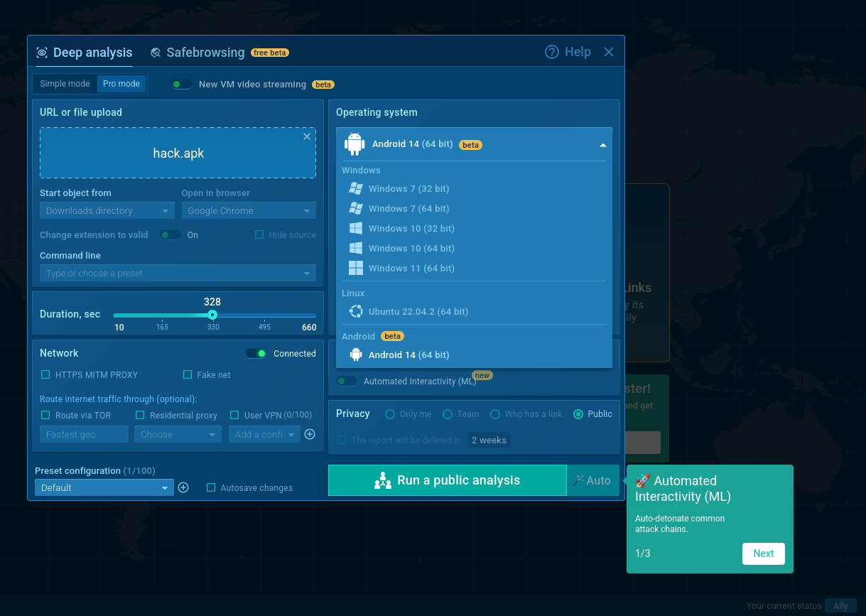Viewport: 866px width, 616px height.
Task: Enable the Fake net checkbox
Action: [x=188, y=374]
